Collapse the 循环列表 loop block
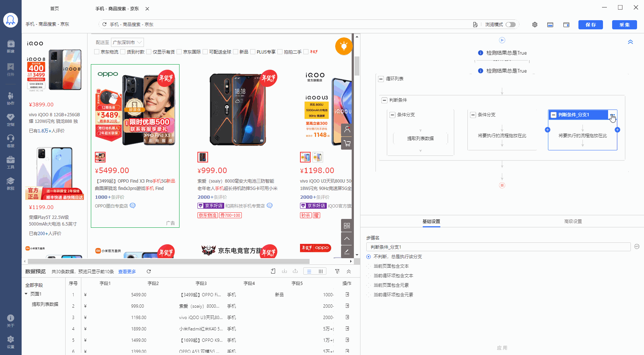Viewport: 644px width, 355px height. click(x=381, y=79)
